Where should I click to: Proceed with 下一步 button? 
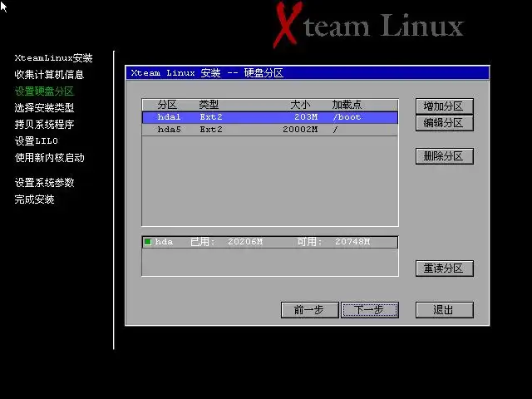[x=370, y=310]
